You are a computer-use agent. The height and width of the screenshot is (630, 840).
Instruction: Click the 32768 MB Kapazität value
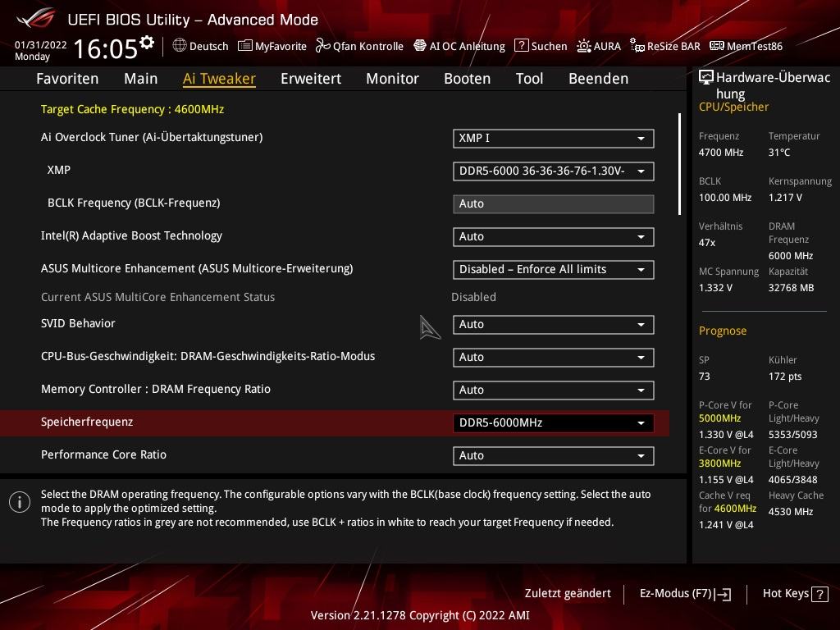(792, 288)
